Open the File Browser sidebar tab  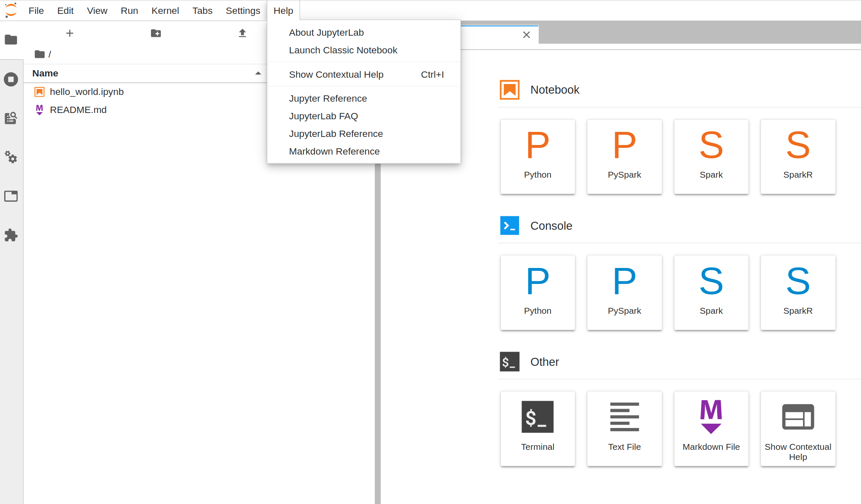point(11,40)
